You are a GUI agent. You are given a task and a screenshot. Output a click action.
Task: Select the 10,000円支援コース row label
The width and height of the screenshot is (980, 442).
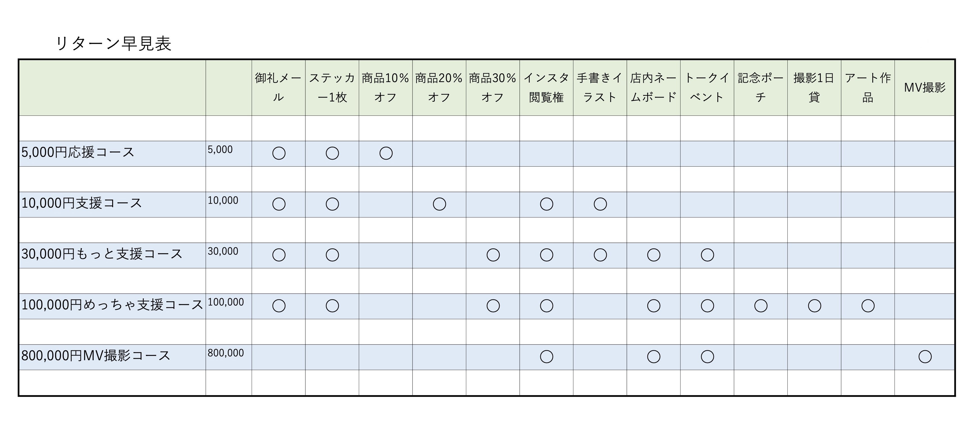(x=82, y=203)
